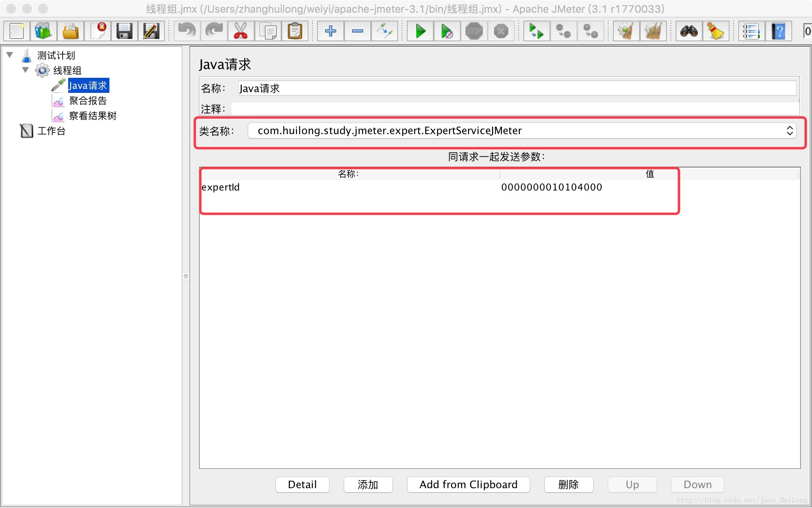This screenshot has height=508, width=812.
Task: Collapse all nodes with minus icon
Action: pyautogui.click(x=357, y=31)
